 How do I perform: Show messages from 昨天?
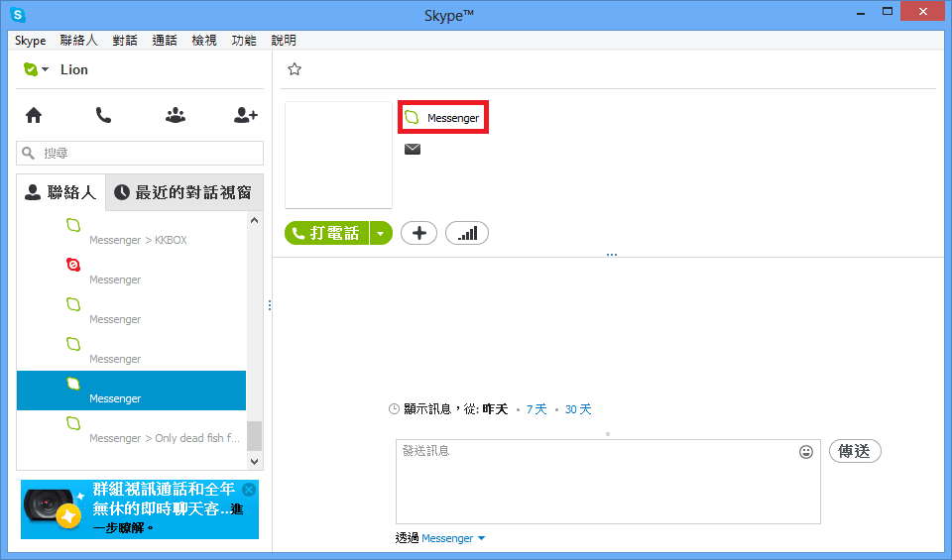click(x=496, y=409)
